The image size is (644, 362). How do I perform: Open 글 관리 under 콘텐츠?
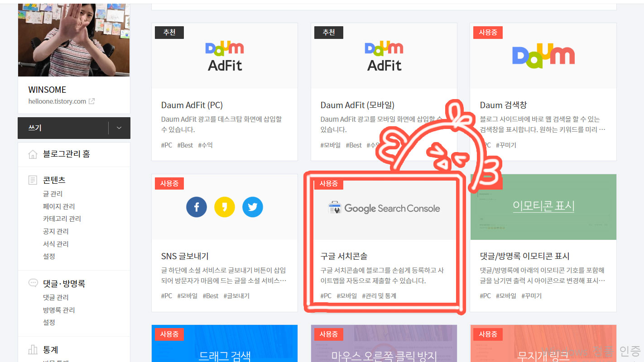(53, 194)
